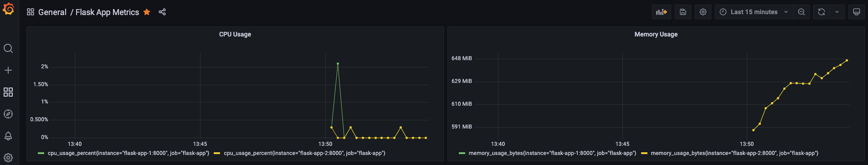Viewport: 868px width, 165px height.
Task: Toggle flask-app-1 CPU usage legend series
Action: tap(128, 153)
